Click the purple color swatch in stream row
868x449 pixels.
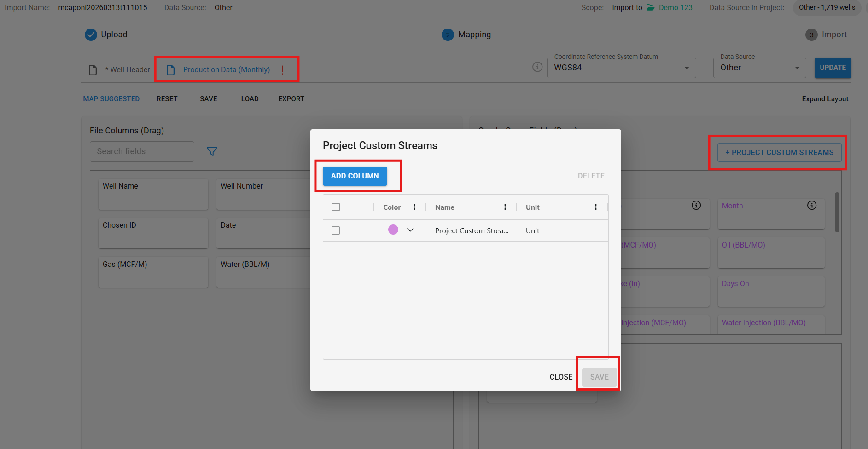[393, 230]
